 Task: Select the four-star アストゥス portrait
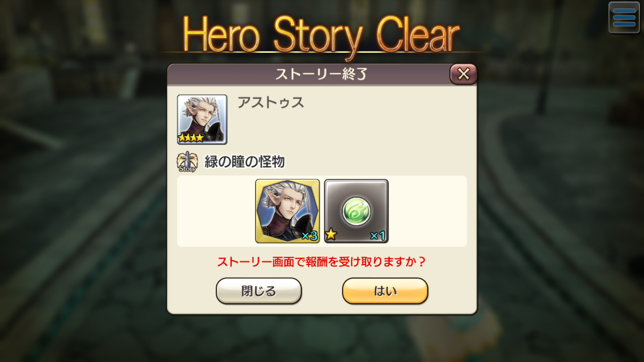[202, 119]
